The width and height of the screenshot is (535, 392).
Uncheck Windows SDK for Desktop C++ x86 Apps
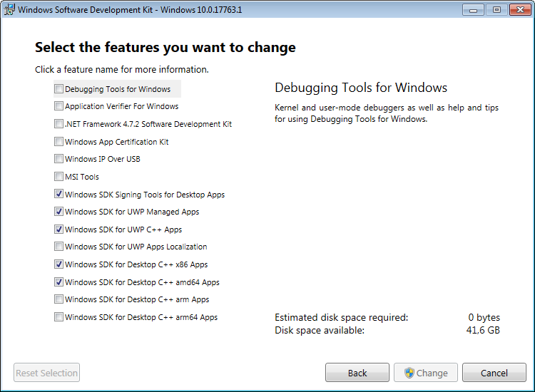point(58,264)
